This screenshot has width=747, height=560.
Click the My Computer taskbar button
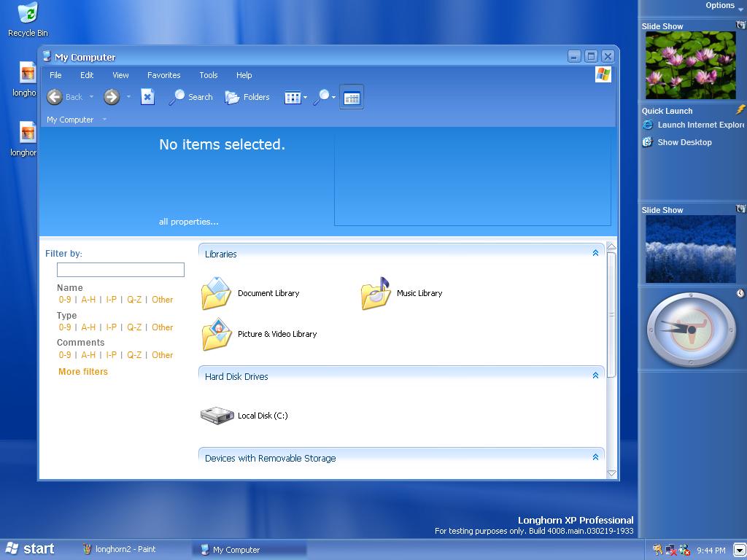pyautogui.click(x=249, y=550)
